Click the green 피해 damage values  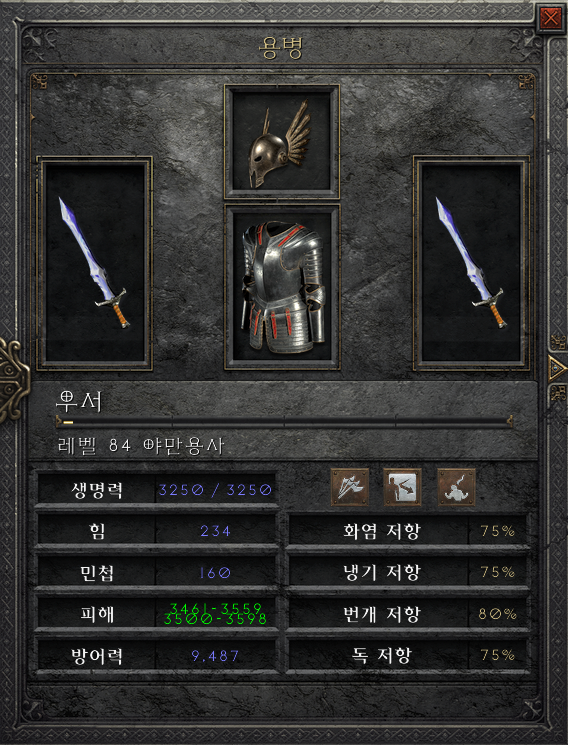215,614
